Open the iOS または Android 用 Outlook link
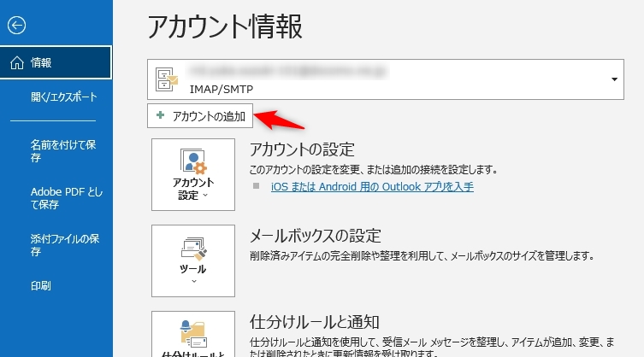This screenshot has height=357, width=644. [371, 186]
